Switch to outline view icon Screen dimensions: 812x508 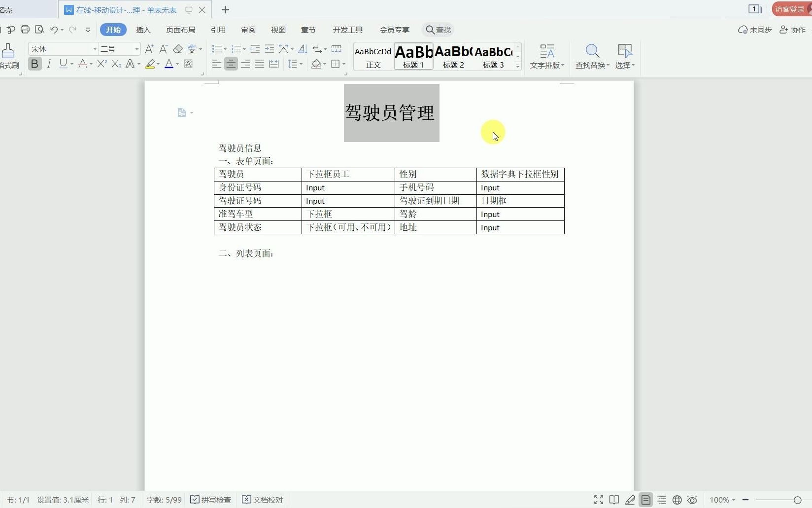(662, 500)
